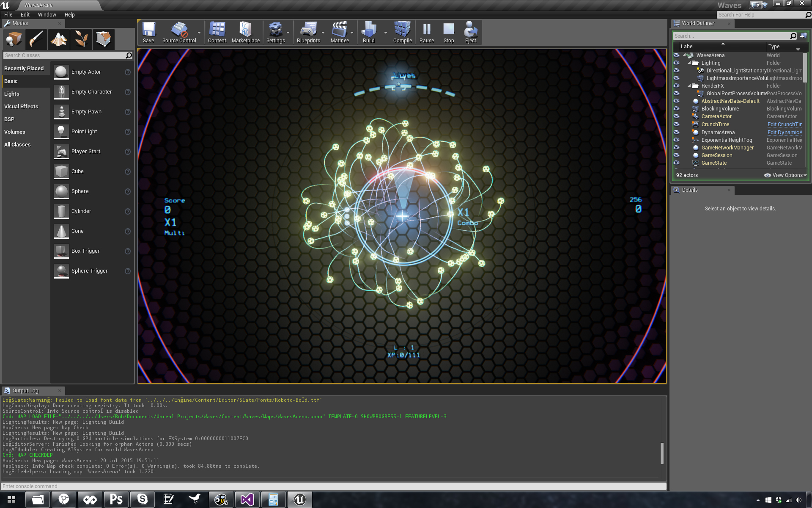Eject from the player controller

click(x=471, y=33)
